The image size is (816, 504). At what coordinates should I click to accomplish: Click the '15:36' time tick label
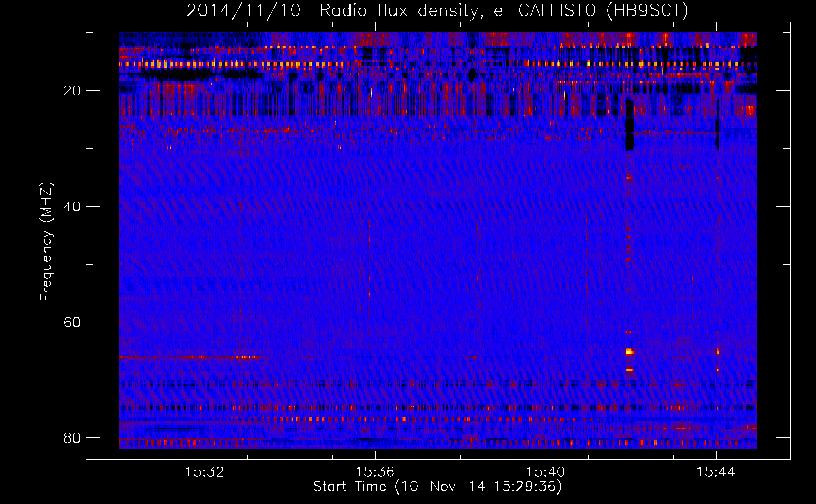tap(375, 472)
